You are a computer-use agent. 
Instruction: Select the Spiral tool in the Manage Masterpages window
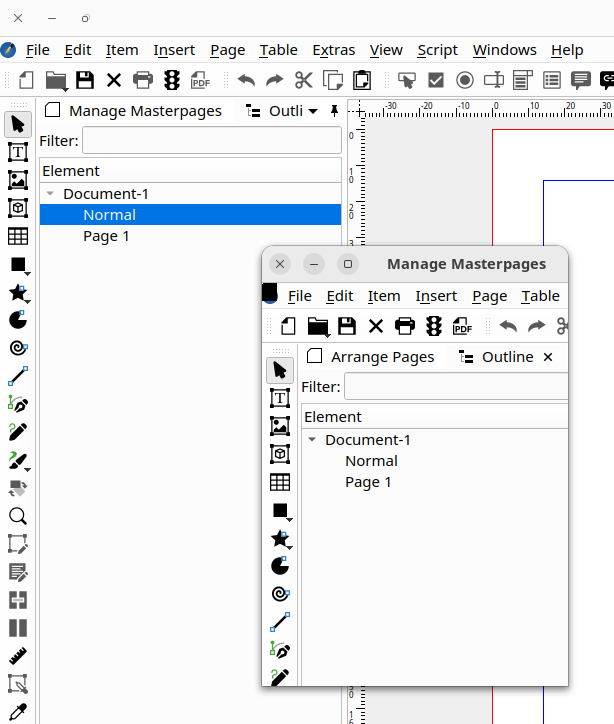[x=280, y=594]
